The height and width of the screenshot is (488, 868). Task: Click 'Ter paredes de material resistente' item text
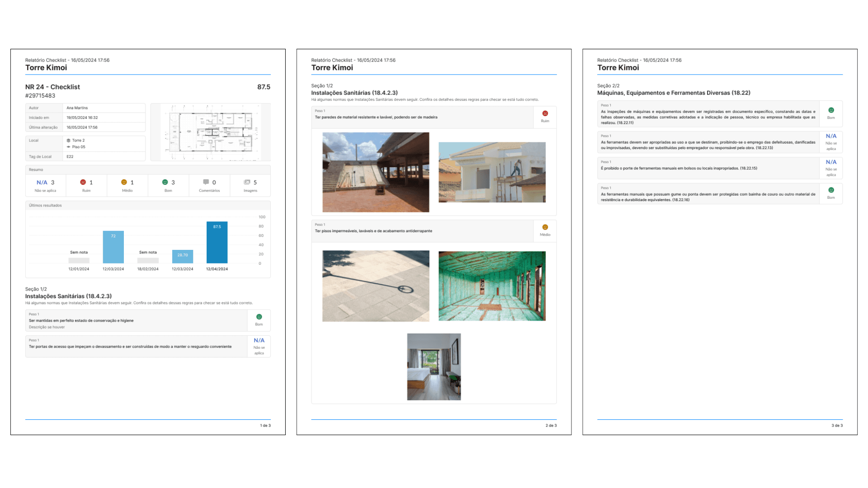(x=376, y=117)
